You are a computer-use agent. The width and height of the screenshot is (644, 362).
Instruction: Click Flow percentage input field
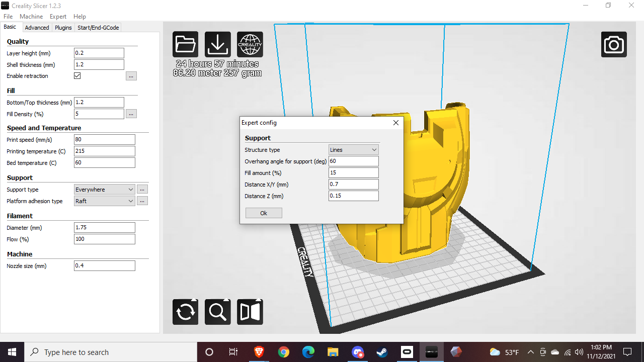point(105,239)
